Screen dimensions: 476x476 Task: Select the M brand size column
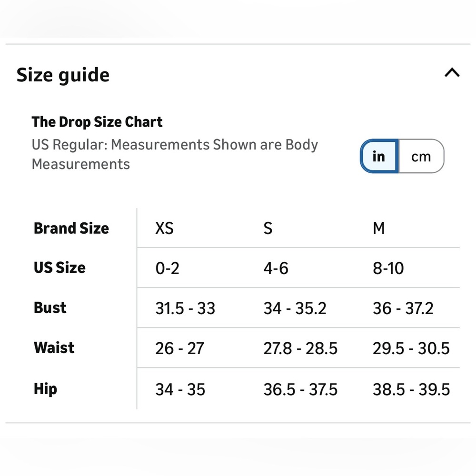pyautogui.click(x=378, y=228)
